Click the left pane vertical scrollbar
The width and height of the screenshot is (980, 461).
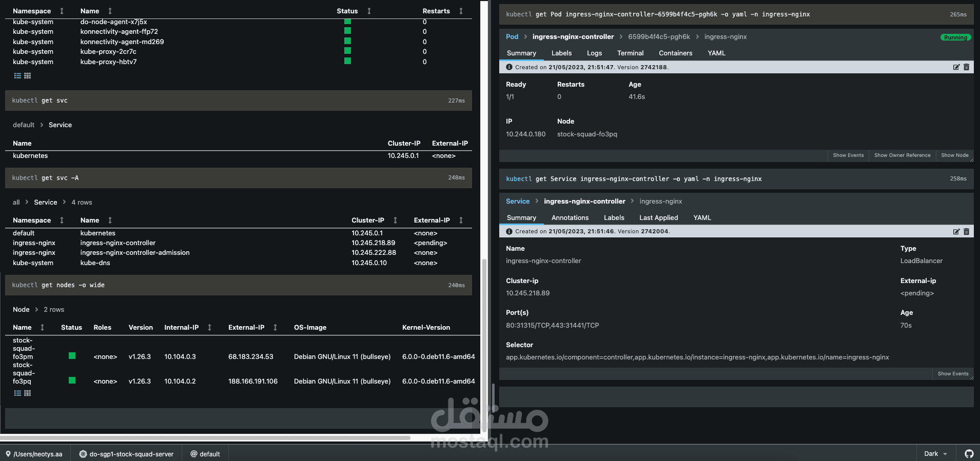[x=484, y=346]
